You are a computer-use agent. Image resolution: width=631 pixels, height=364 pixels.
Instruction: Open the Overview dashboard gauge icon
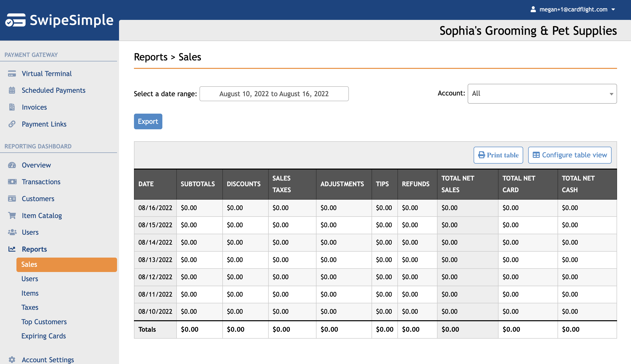12,165
